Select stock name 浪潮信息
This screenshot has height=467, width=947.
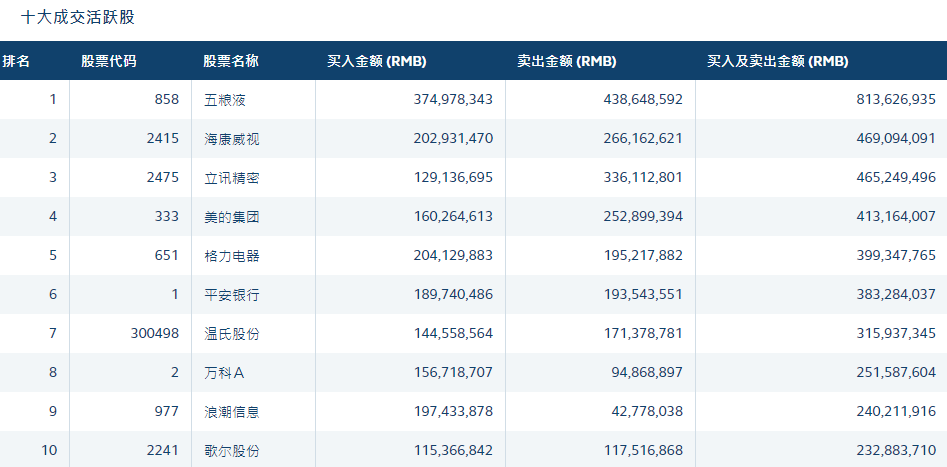(232, 411)
